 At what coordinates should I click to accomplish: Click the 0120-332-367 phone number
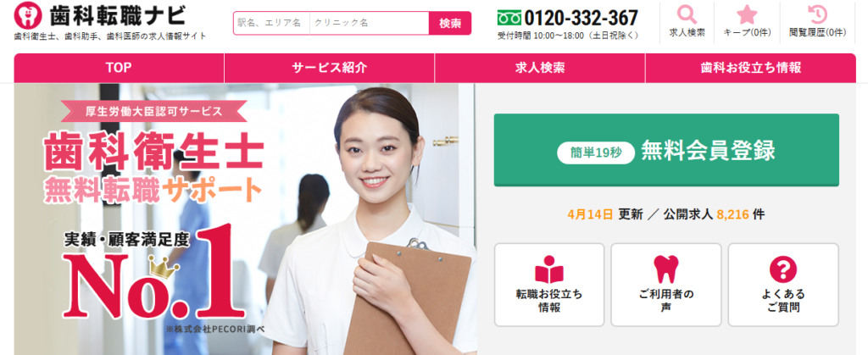pos(581,19)
